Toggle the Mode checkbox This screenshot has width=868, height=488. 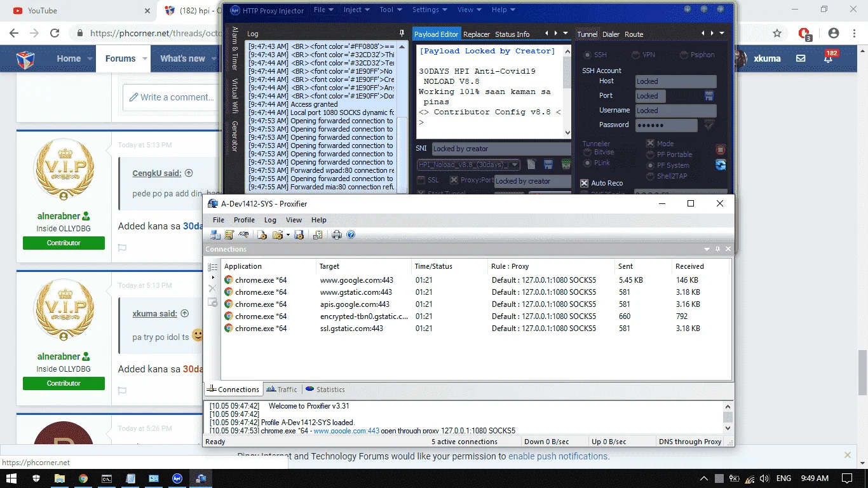pos(651,144)
